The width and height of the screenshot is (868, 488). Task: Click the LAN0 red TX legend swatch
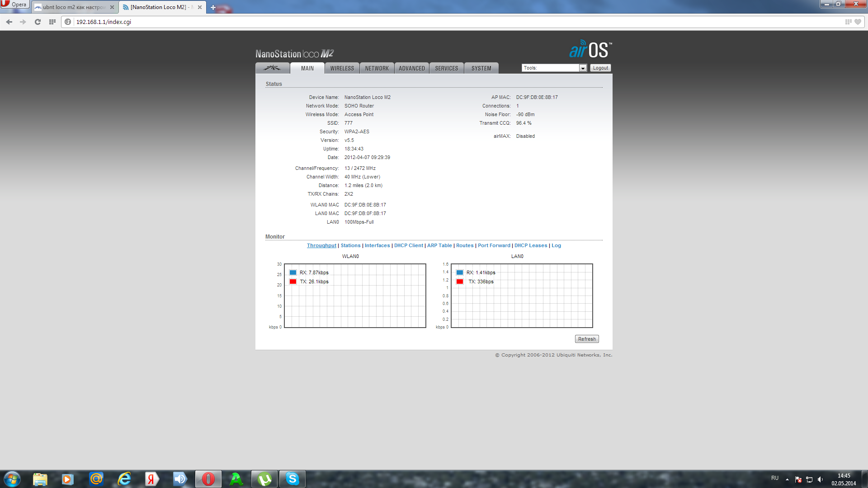(x=460, y=282)
